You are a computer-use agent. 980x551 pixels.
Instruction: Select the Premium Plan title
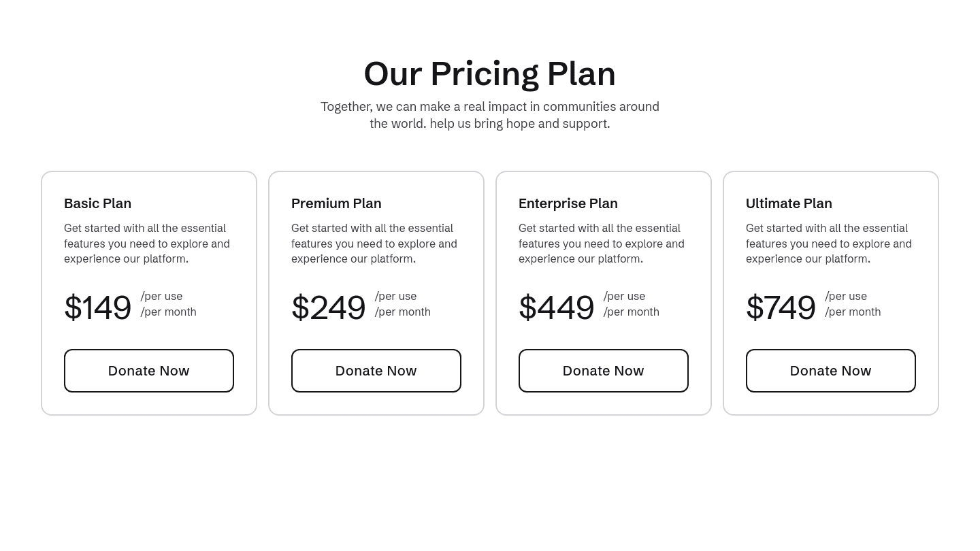(336, 203)
